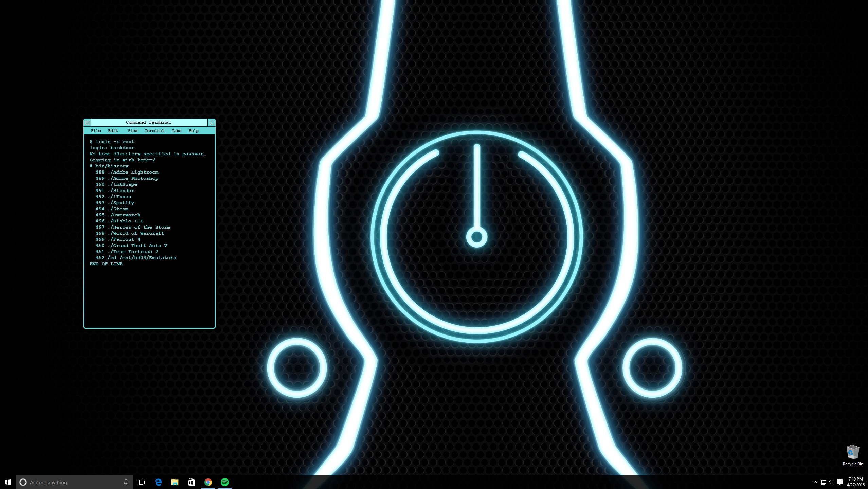Click entry 450 ./Grand Theft Auto V

click(131, 246)
